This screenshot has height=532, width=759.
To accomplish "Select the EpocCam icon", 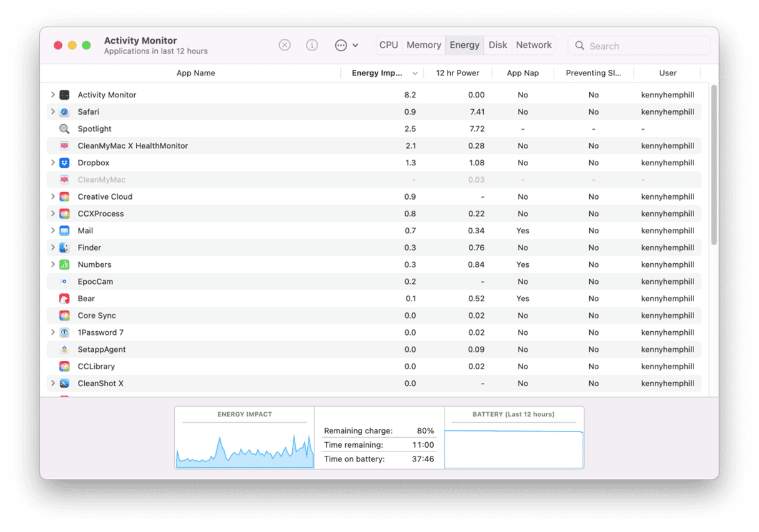I will pos(64,281).
